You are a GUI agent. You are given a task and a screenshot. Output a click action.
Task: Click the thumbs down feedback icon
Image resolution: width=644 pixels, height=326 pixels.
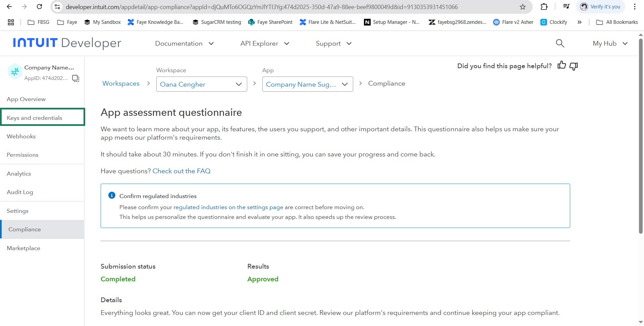pyautogui.click(x=574, y=66)
